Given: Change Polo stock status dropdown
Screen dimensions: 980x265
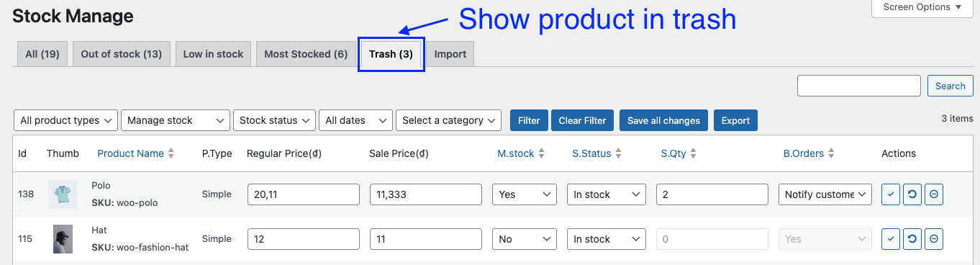Looking at the screenshot, I should 606,194.
